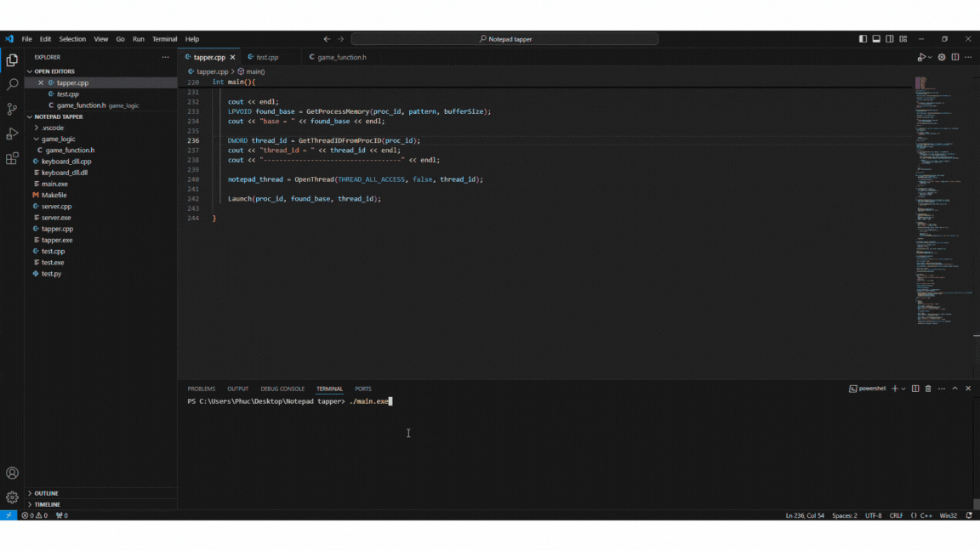980x551 pixels.
Task: Open the Extensions view
Action: point(12,159)
